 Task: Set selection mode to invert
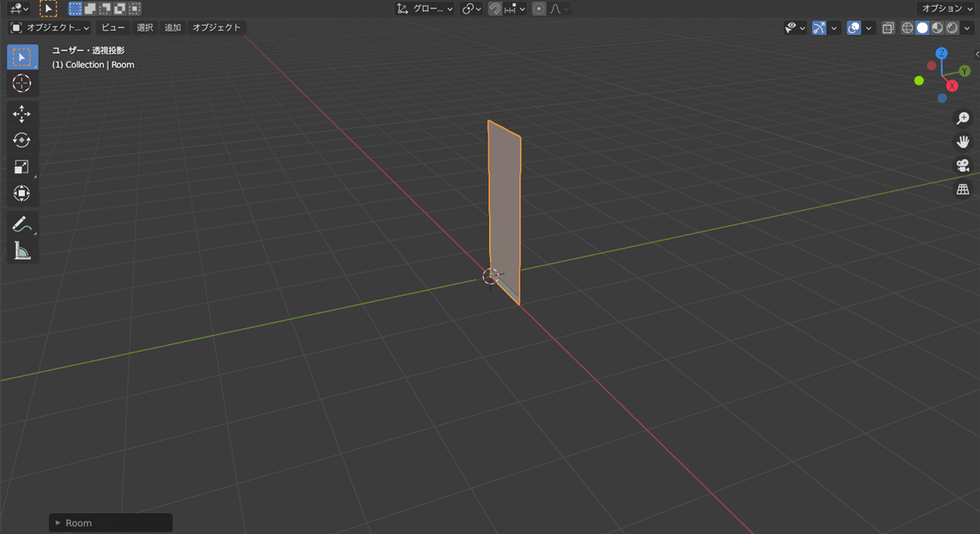pyautogui.click(x=120, y=9)
